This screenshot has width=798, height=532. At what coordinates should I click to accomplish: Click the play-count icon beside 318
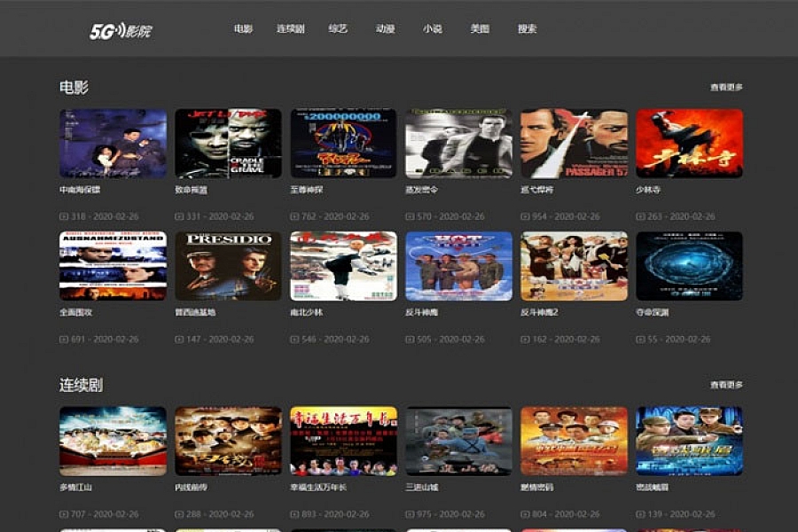pyautogui.click(x=64, y=216)
